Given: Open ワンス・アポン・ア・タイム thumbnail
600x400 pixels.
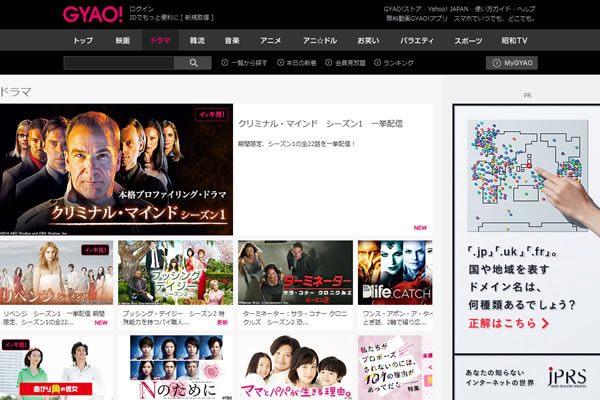Looking at the screenshot, I should pyautogui.click(x=395, y=273).
